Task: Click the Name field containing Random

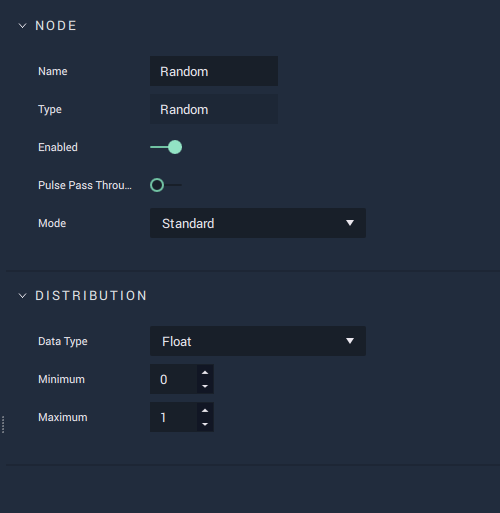Action: 214,71
